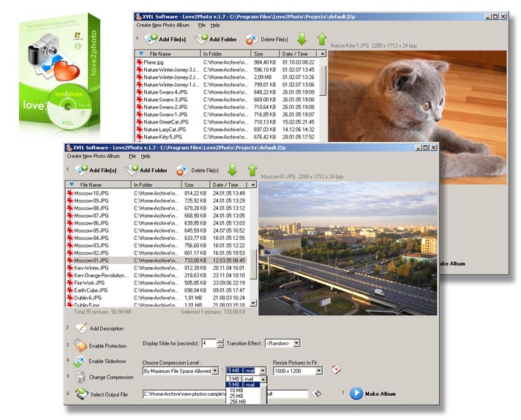Open File menu in back window
The height and width of the screenshot is (420, 521).
[202, 26]
